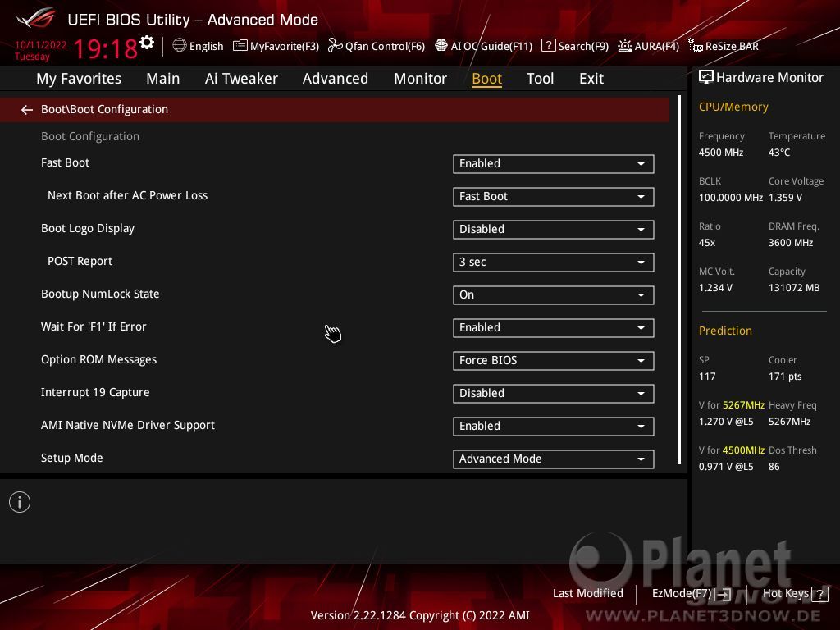Click AURA(F4) label
The image size is (840, 630).
(657, 46)
